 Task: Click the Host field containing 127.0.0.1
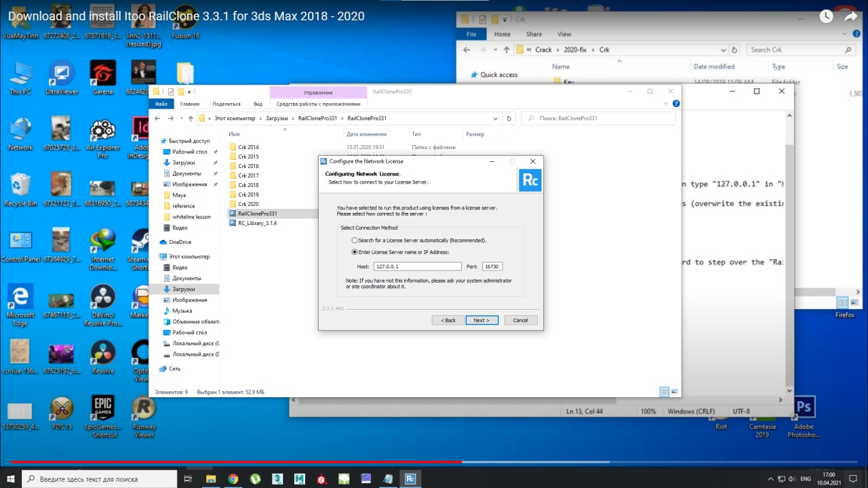(417, 266)
